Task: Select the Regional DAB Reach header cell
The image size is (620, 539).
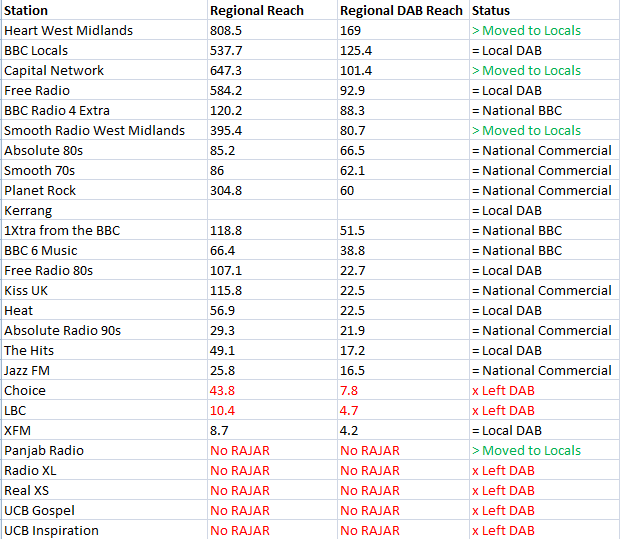Action: [403, 10]
